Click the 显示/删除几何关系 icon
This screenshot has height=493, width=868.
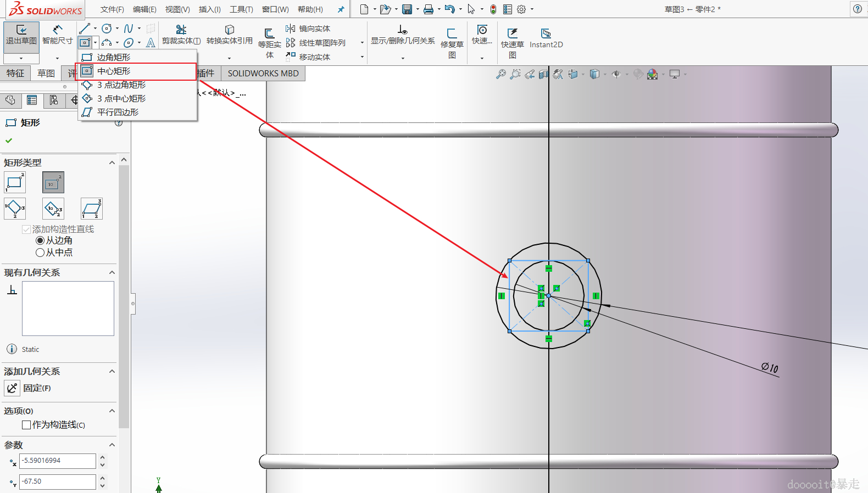click(403, 30)
